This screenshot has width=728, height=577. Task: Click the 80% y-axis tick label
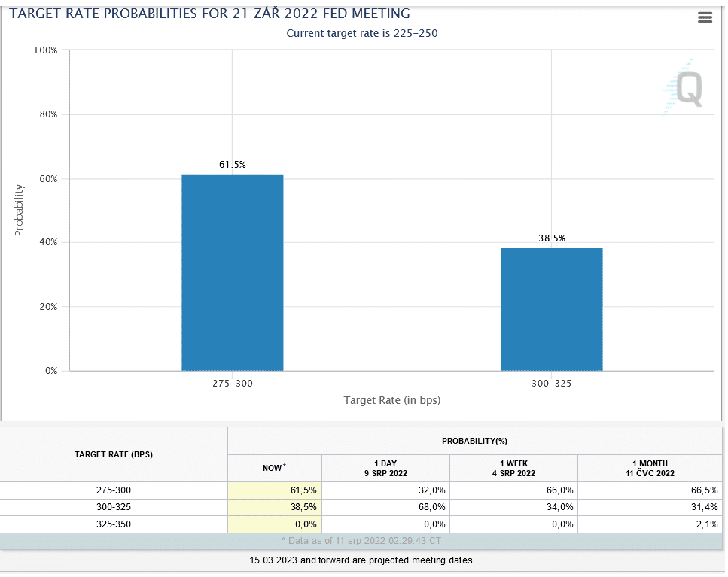49,114
